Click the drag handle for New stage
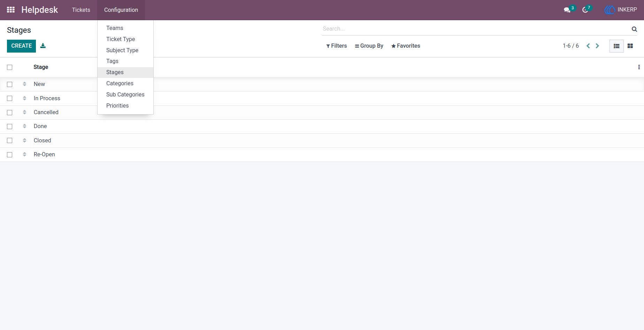 pos(24,84)
